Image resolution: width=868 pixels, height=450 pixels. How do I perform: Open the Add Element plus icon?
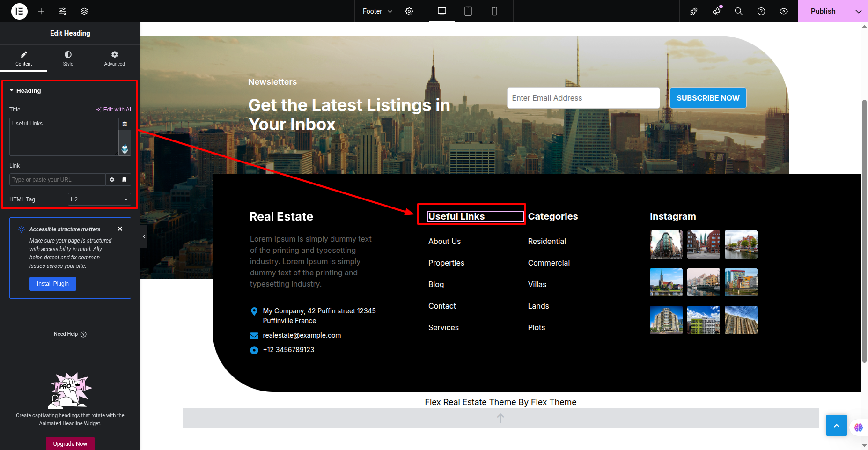coord(41,11)
